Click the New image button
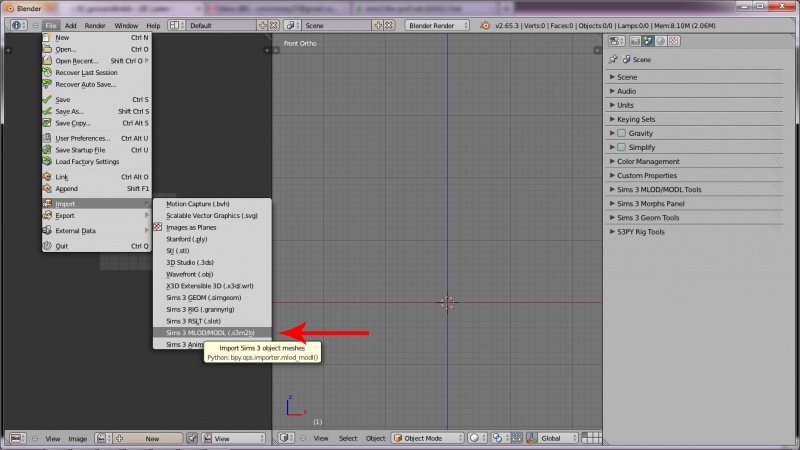Screen dimensions: 800x450 (x=148, y=438)
